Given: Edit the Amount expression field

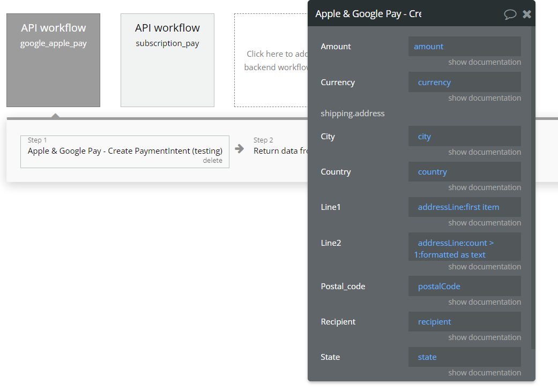Looking at the screenshot, I should 464,46.
